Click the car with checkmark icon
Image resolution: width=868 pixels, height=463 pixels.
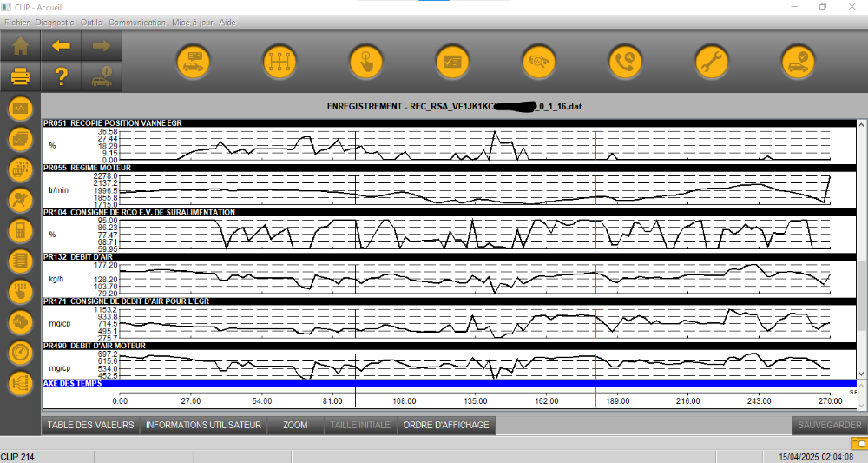pyautogui.click(x=798, y=62)
